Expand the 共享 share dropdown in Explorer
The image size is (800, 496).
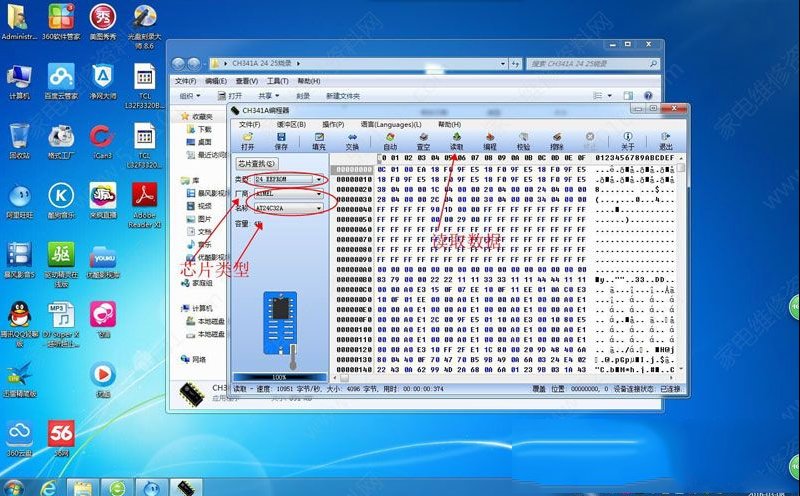pos(269,96)
